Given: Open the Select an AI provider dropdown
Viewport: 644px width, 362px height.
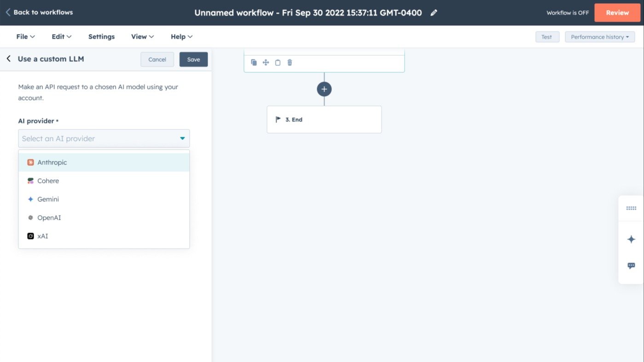Looking at the screenshot, I should coord(104,138).
